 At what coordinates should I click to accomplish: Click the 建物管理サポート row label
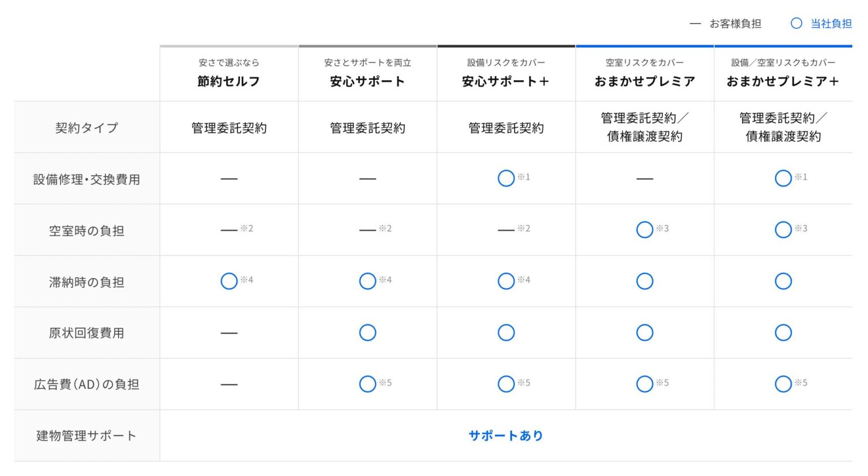click(86, 435)
